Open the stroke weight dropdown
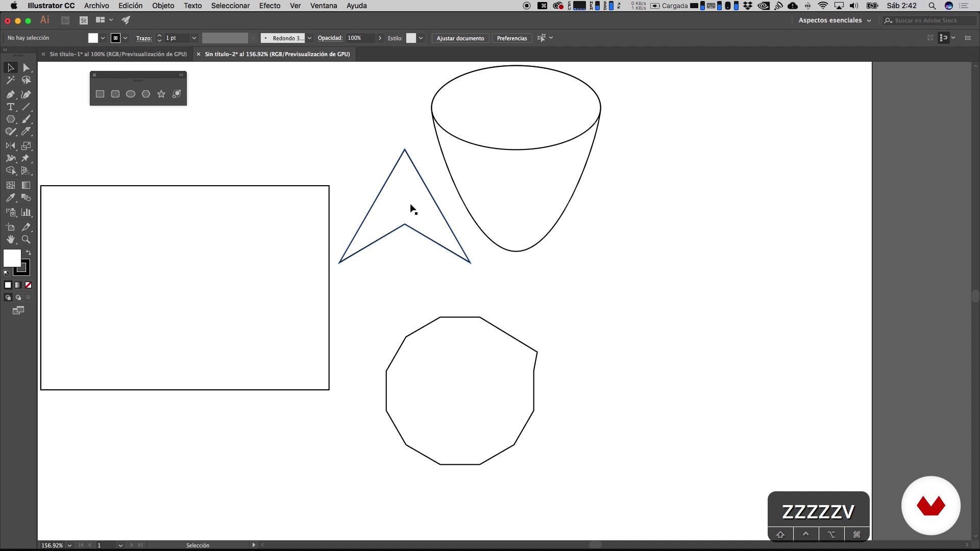 coord(194,38)
